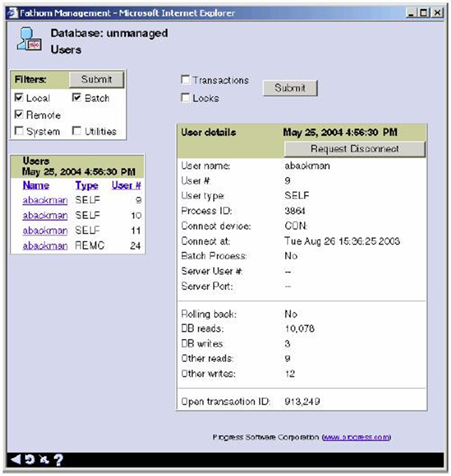
Task: Click the refresh icon in bottom bar
Action: click(x=30, y=459)
